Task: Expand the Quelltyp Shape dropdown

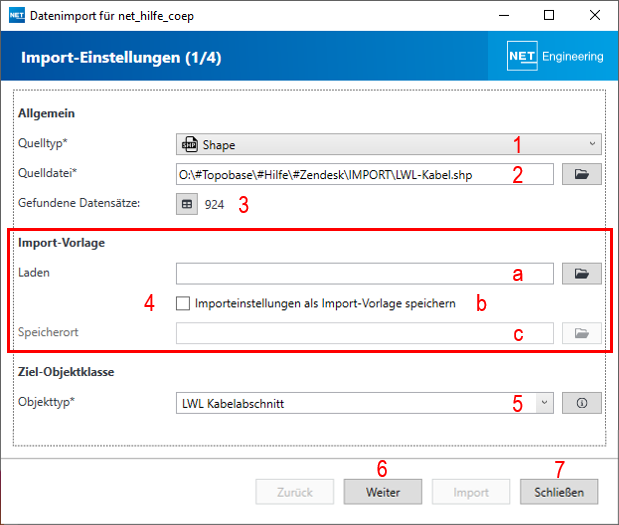Action: pyautogui.click(x=388, y=144)
